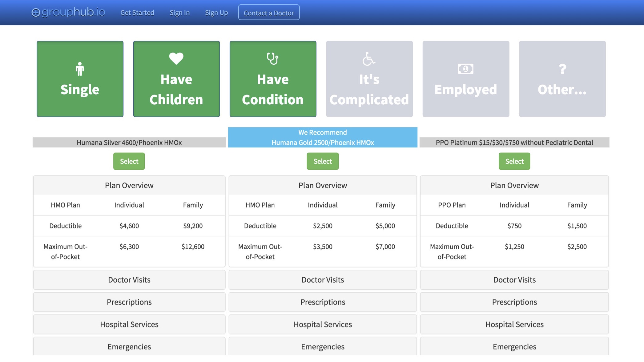Open the Get Started menu item
Viewport: 644px width, 362px height.
pos(137,13)
